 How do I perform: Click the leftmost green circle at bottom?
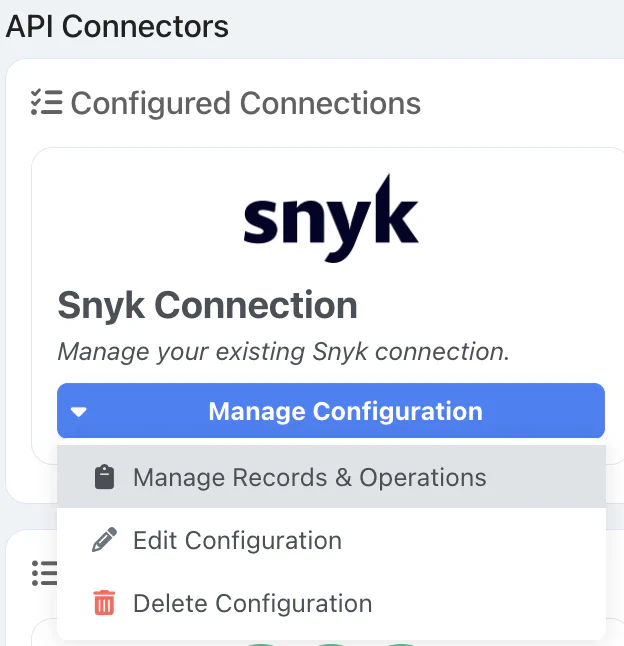262,643
